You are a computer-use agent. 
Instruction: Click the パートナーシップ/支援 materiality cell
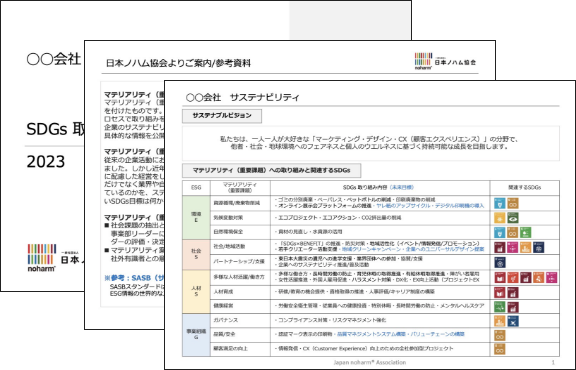[x=240, y=262]
